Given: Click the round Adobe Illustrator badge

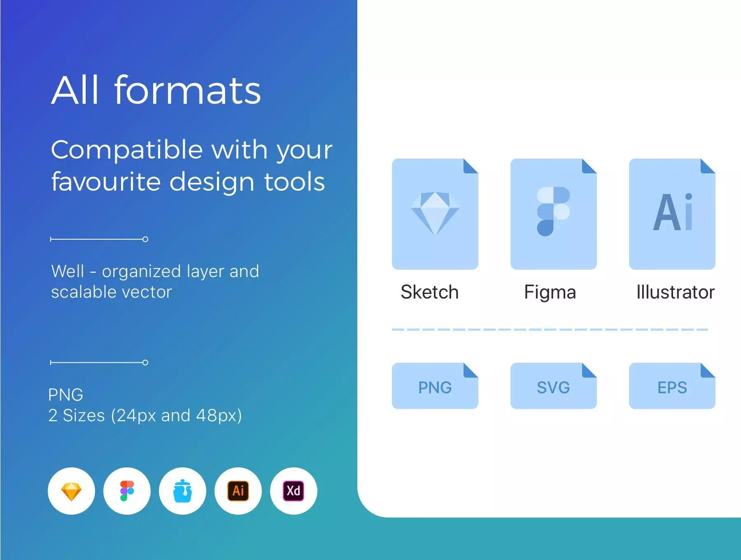Looking at the screenshot, I should (238, 491).
